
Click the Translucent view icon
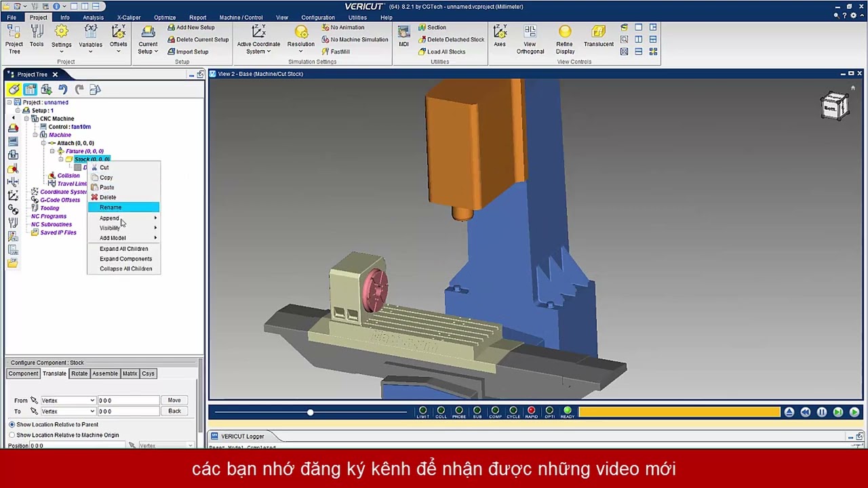coord(599,36)
